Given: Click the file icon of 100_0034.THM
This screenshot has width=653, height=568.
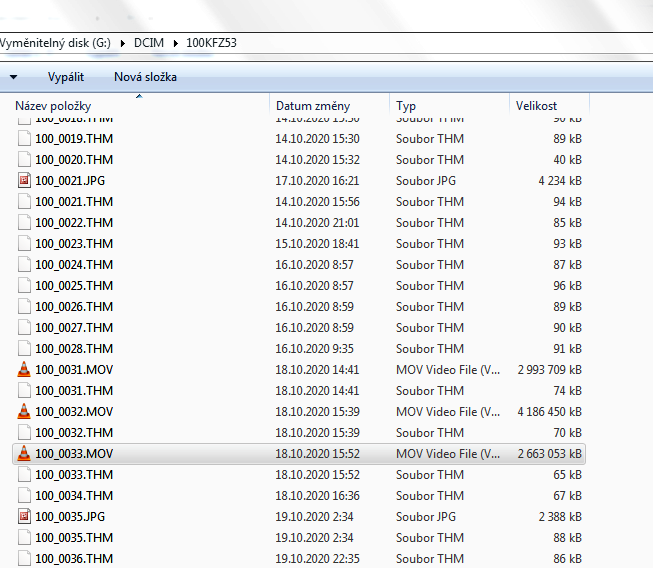Looking at the screenshot, I should pyautogui.click(x=24, y=496).
